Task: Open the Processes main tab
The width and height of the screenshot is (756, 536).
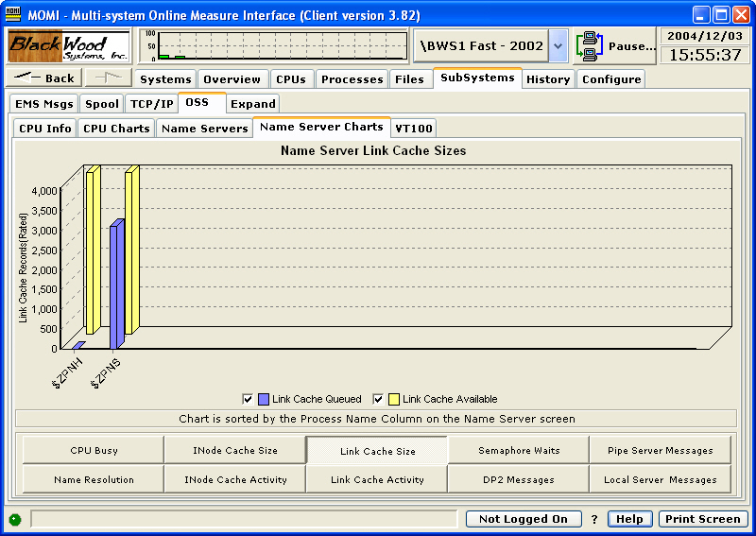Action: (352, 79)
